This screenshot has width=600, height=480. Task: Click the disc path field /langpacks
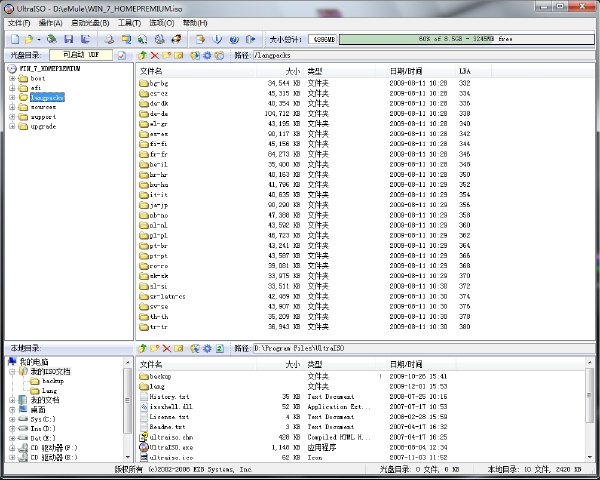click(x=423, y=56)
